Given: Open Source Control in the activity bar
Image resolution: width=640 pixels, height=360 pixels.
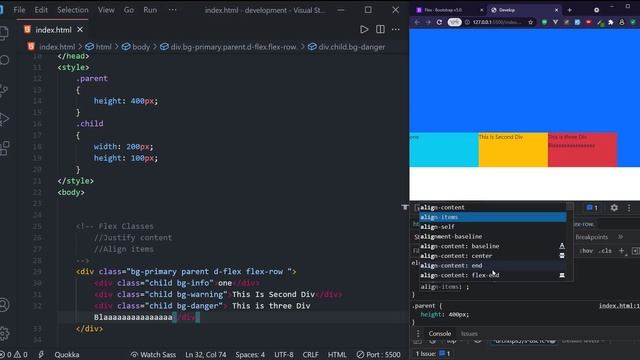Looking at the screenshot, I should [4, 90].
